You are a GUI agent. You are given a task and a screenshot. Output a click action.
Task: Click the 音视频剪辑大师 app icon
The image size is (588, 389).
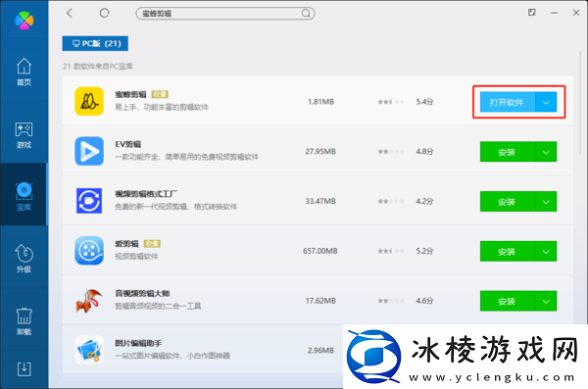point(89,301)
